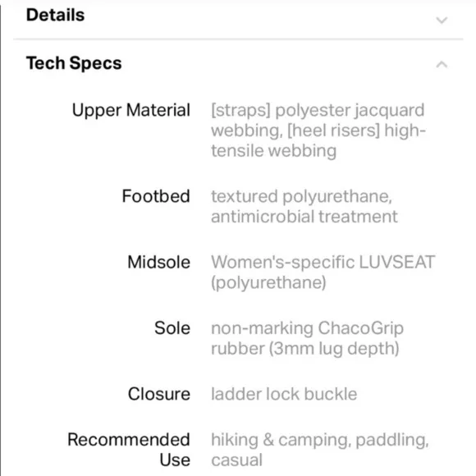Open the Details accordion heading
This screenshot has width=476, height=476.
[x=55, y=15]
